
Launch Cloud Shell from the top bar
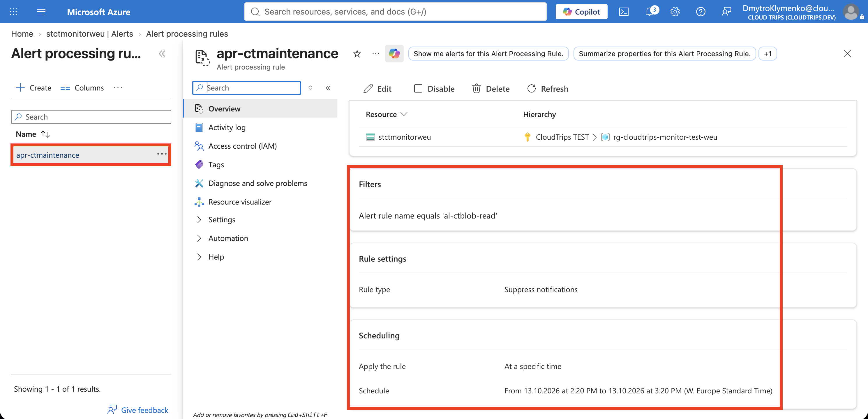(x=624, y=12)
